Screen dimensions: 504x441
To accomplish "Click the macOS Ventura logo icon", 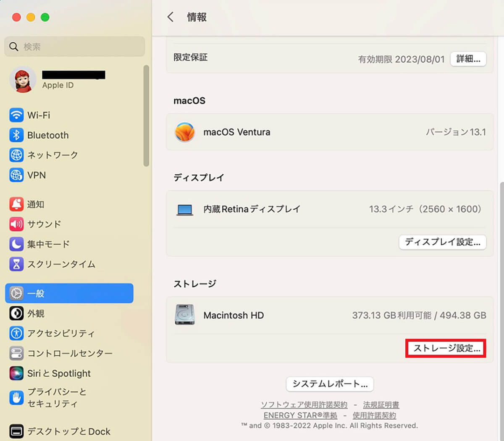I will click(x=185, y=132).
